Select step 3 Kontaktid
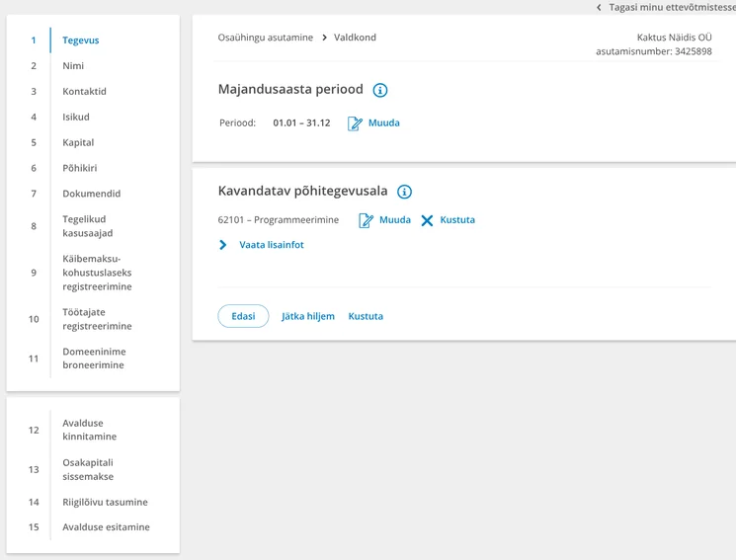The width and height of the screenshot is (736, 560). click(85, 92)
